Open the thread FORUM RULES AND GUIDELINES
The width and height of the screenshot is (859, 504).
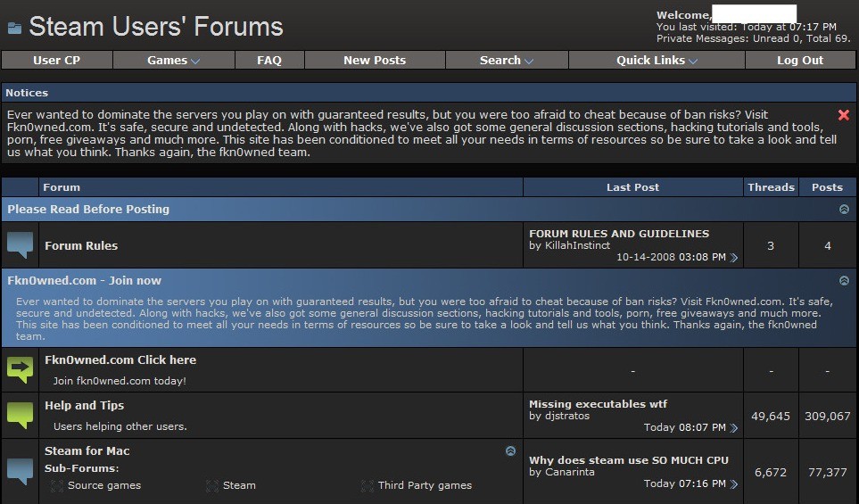(619, 234)
